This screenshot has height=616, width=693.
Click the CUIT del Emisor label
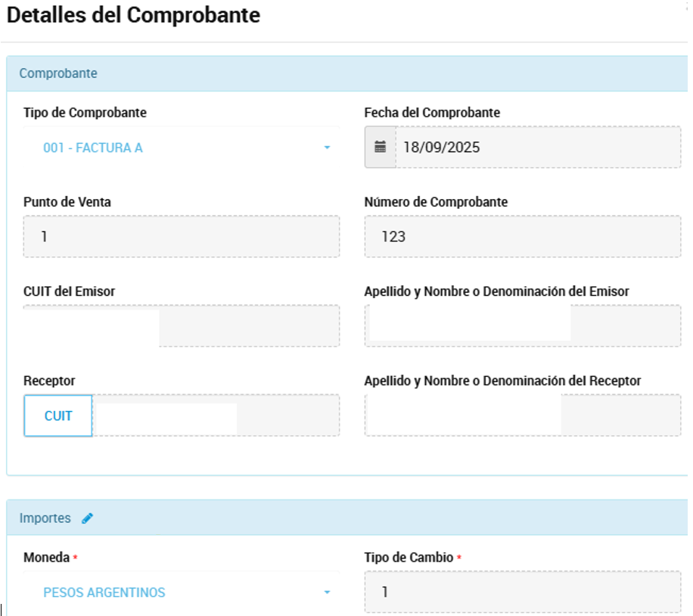pyautogui.click(x=69, y=291)
